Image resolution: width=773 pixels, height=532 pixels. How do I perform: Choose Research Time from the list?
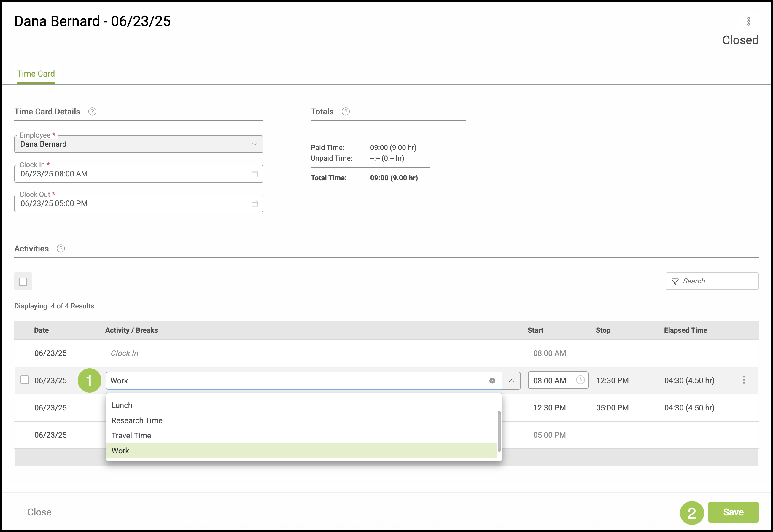137,420
